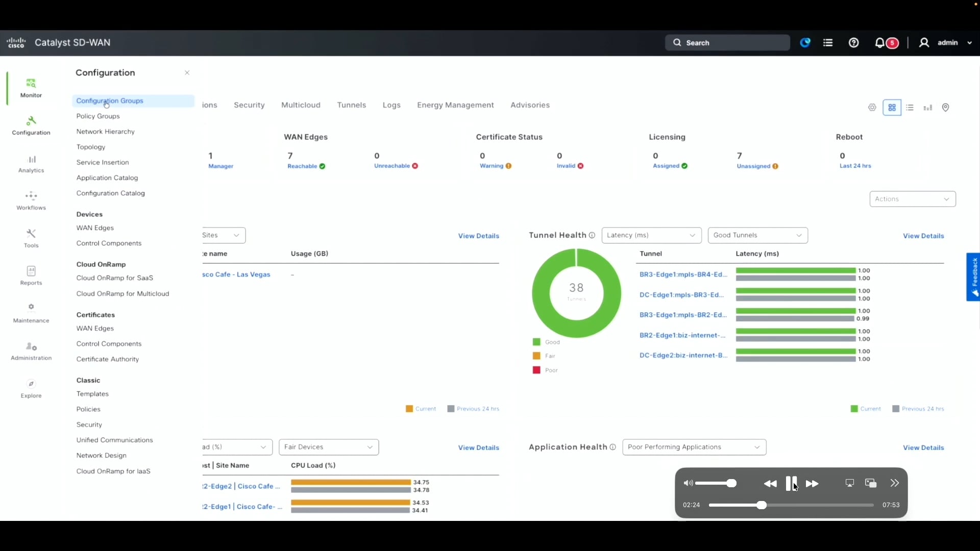980x551 pixels.
Task: Pause the video playback
Action: (x=792, y=484)
